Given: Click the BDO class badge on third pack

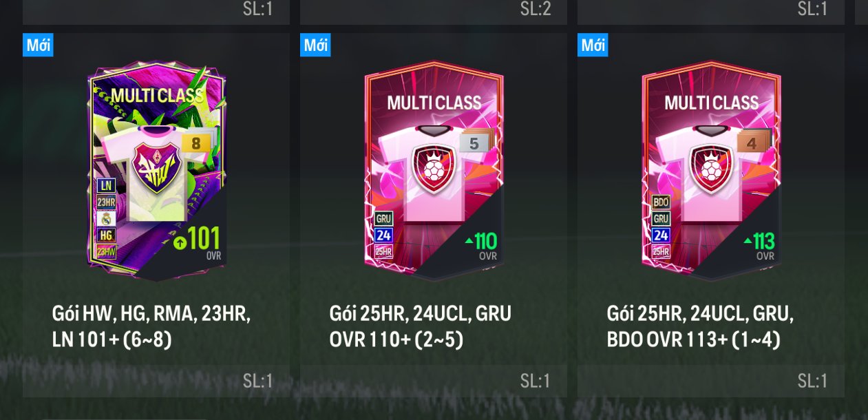Looking at the screenshot, I should pyautogui.click(x=661, y=202).
